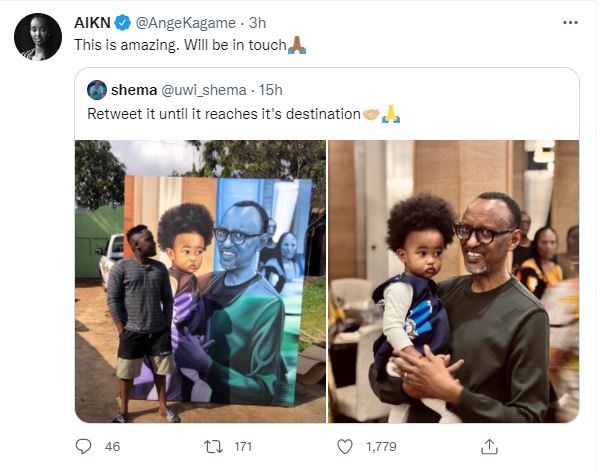Open AIKN's profile picture
Viewport: 601px width, 468px height.
[38, 38]
